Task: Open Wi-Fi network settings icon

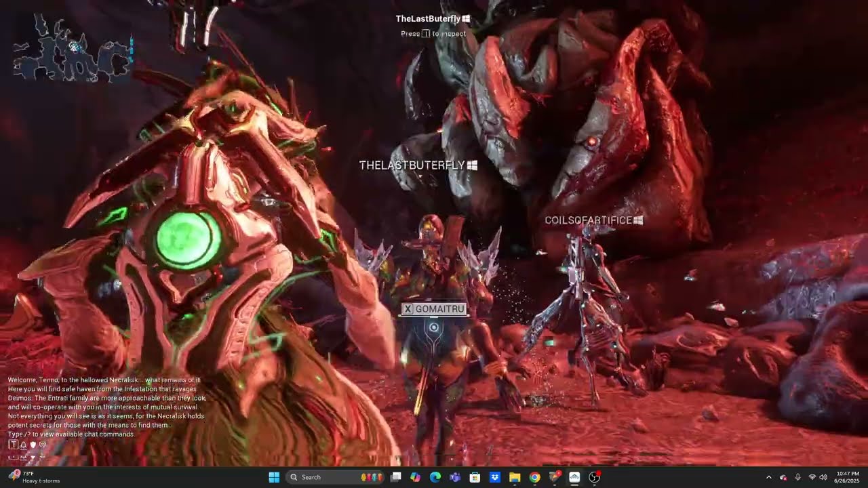Action: [812, 477]
